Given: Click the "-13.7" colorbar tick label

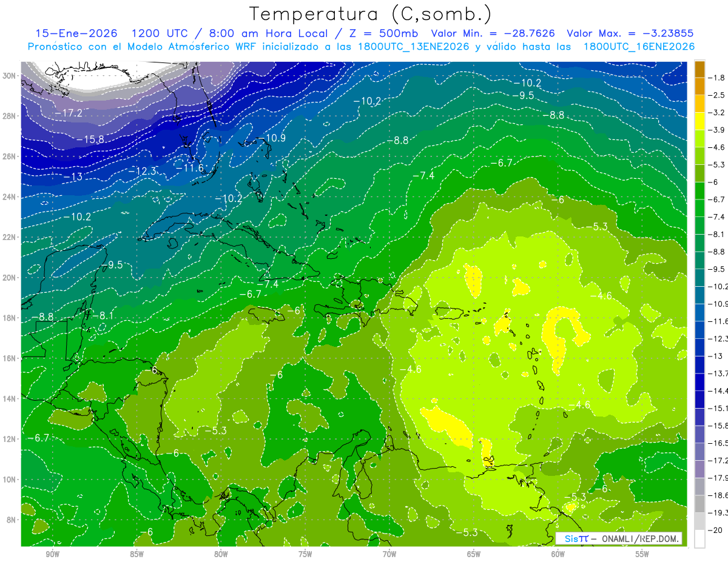Looking at the screenshot, I should click(x=718, y=373).
